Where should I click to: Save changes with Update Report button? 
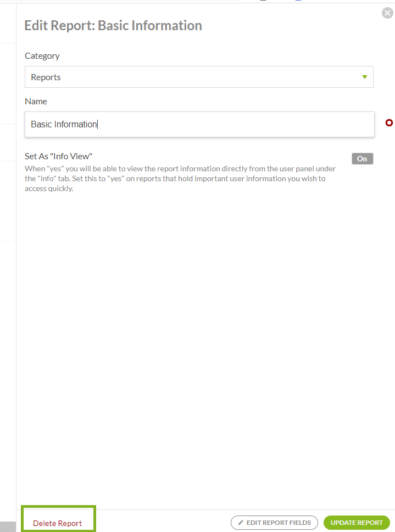click(357, 523)
